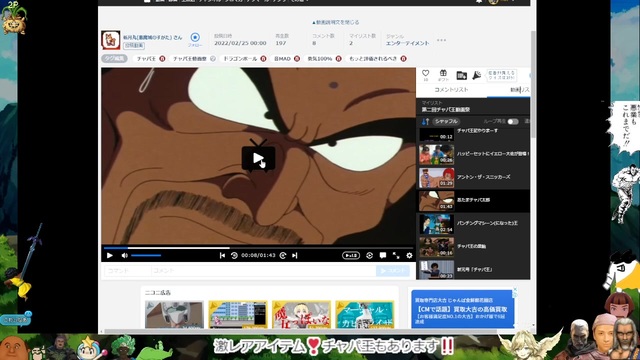Collapse the video description with the 閉じる link
The height and width of the screenshot is (360, 640).
pyautogui.click(x=336, y=22)
